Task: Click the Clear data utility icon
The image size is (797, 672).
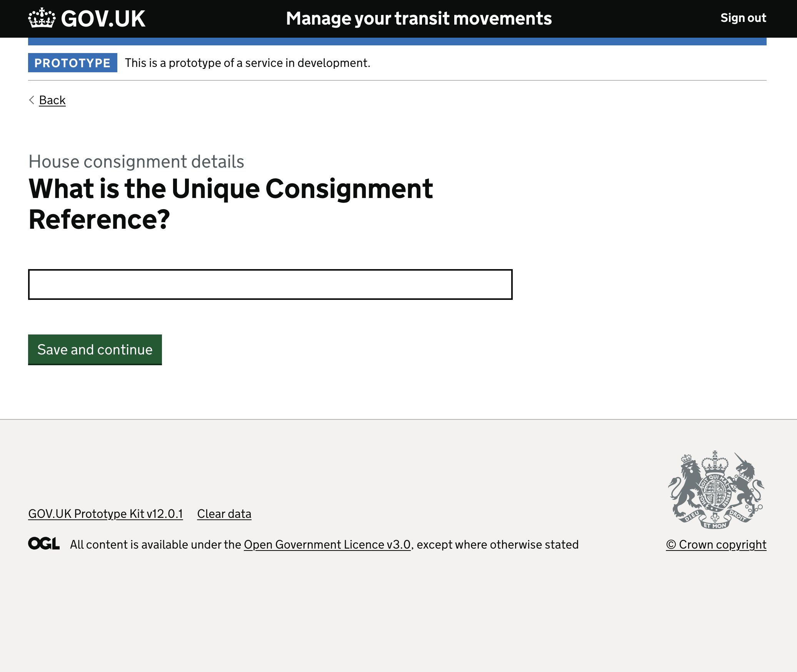Action: [x=224, y=514]
